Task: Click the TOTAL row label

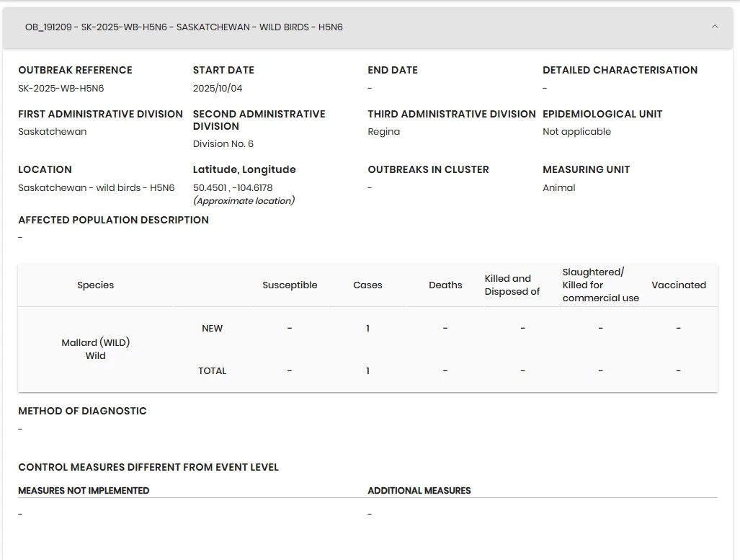Action: point(212,370)
